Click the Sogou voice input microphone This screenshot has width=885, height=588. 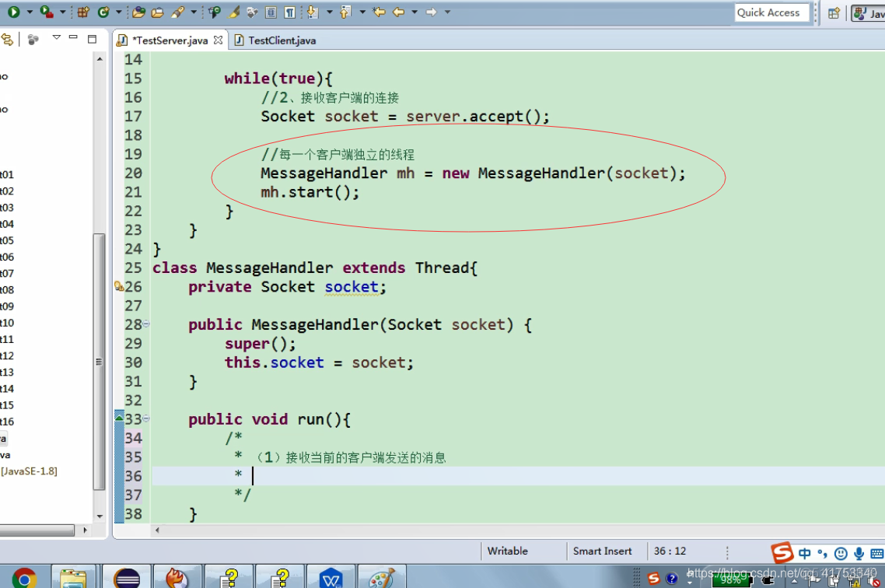(859, 554)
